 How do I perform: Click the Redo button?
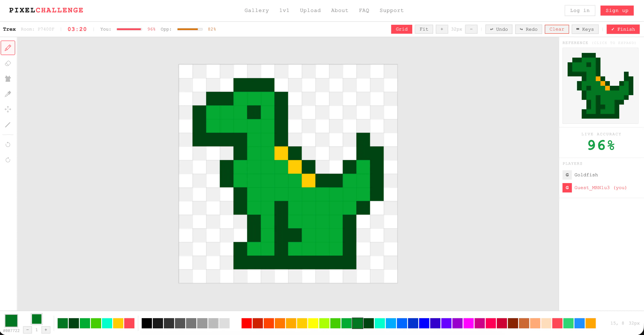(529, 29)
